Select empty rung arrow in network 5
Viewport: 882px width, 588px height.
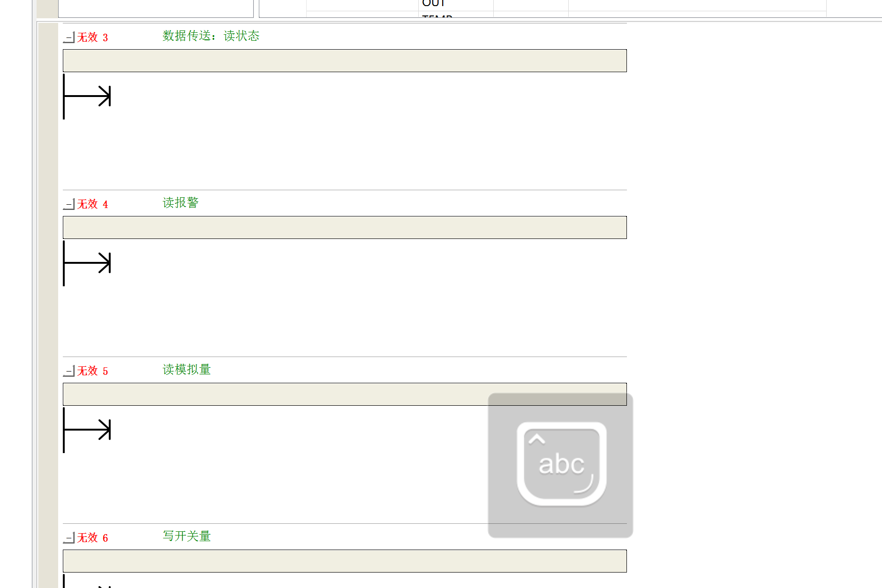pyautogui.click(x=87, y=430)
